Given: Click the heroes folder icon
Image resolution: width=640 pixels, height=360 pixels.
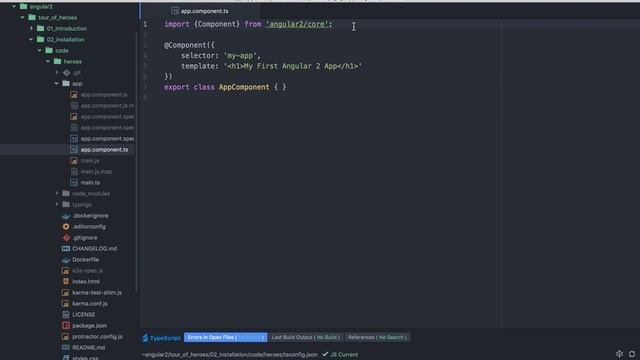Looking at the screenshot, I should click(58, 62).
